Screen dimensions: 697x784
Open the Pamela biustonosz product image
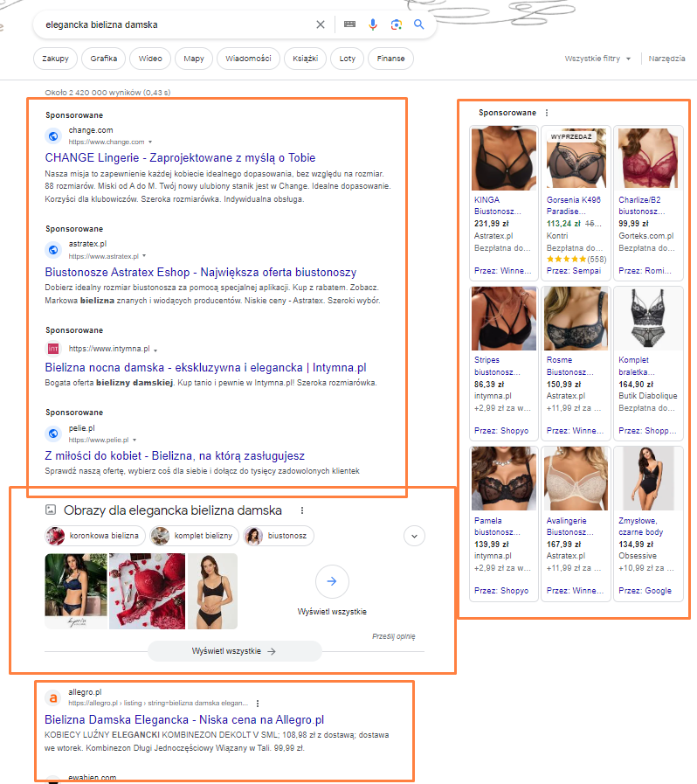[x=504, y=478]
